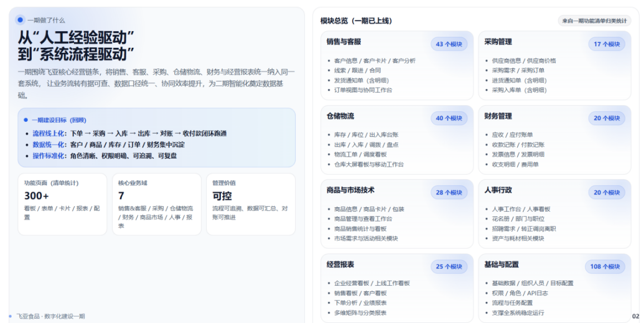Viewport: 644px width, 323px height.
Task: Click the 20 个模块 badge in 人事行政
Action: [x=607, y=192]
